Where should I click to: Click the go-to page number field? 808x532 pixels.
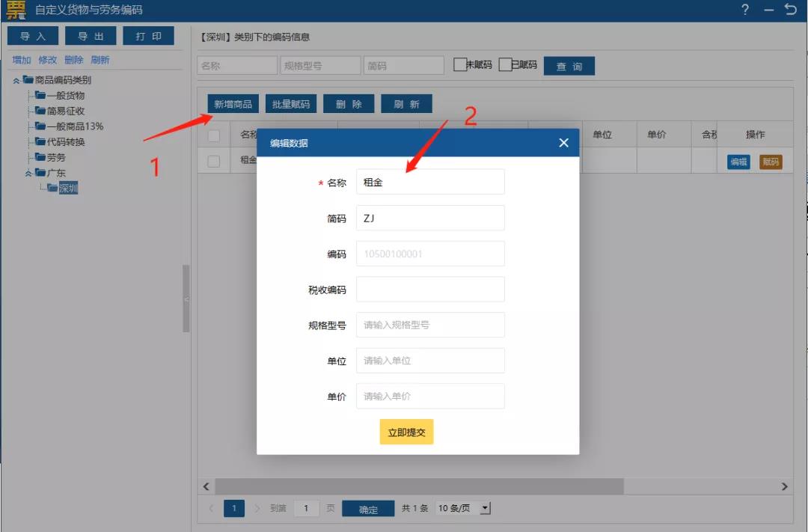[306, 508]
